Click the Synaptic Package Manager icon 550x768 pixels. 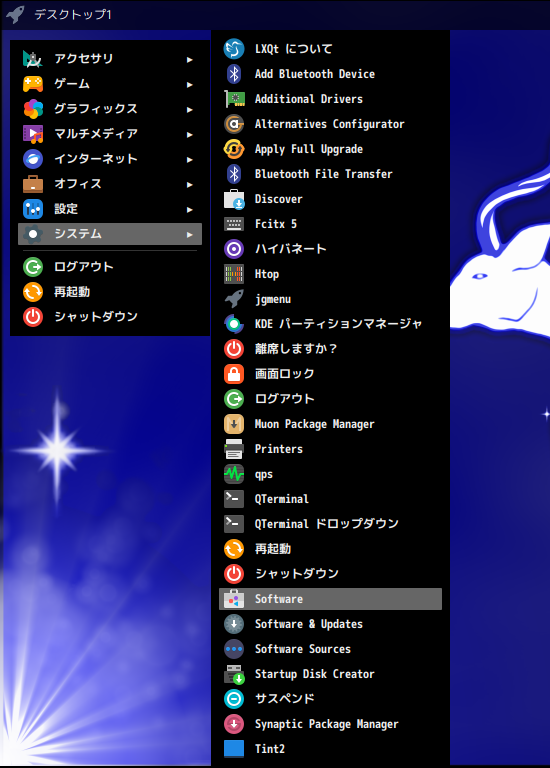tap(234, 724)
